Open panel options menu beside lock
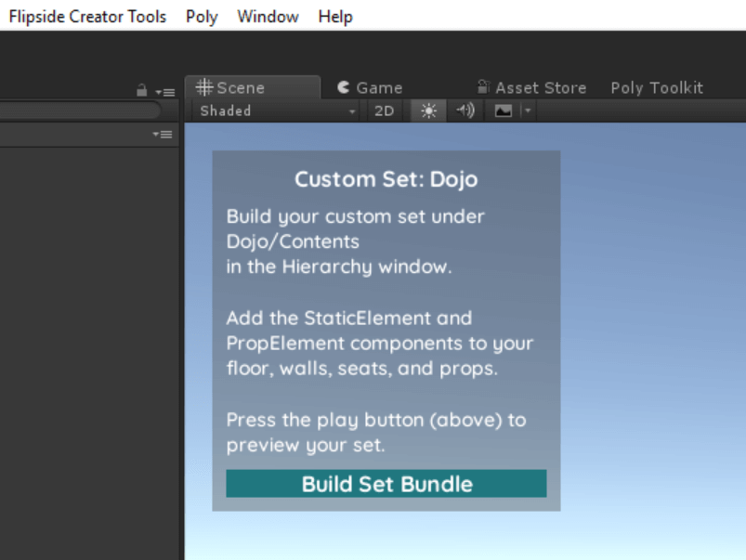746x560 pixels. 165,92
